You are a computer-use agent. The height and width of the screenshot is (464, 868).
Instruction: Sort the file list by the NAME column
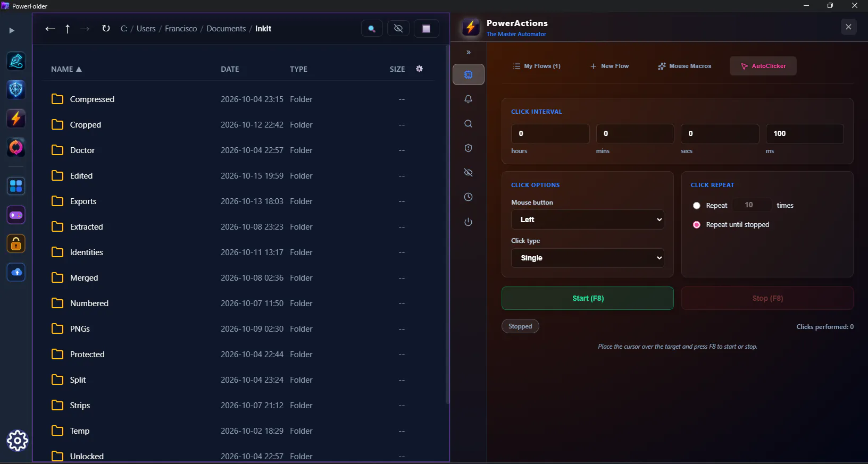(66, 69)
